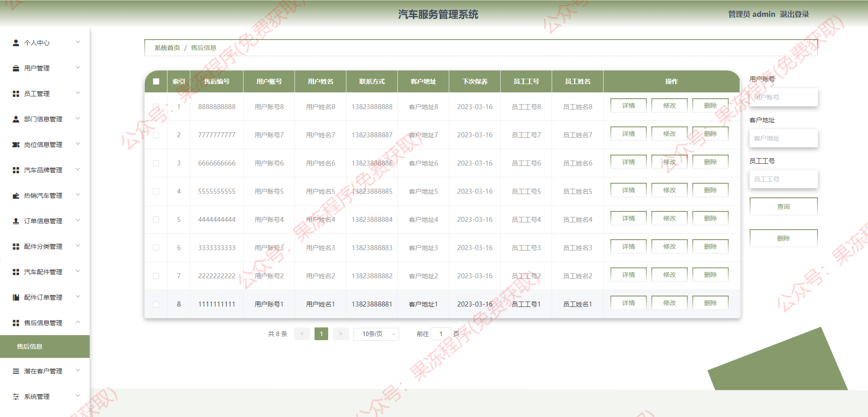Image resolution: width=868 pixels, height=417 pixels.
Task: Click the 系统首页 breadcrumb link
Action: click(167, 48)
